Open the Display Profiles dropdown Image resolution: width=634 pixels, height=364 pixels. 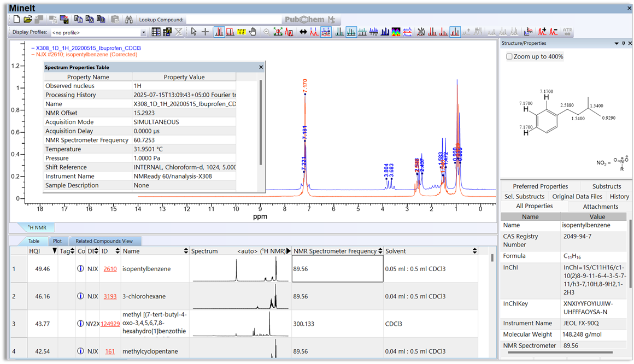[x=144, y=32]
